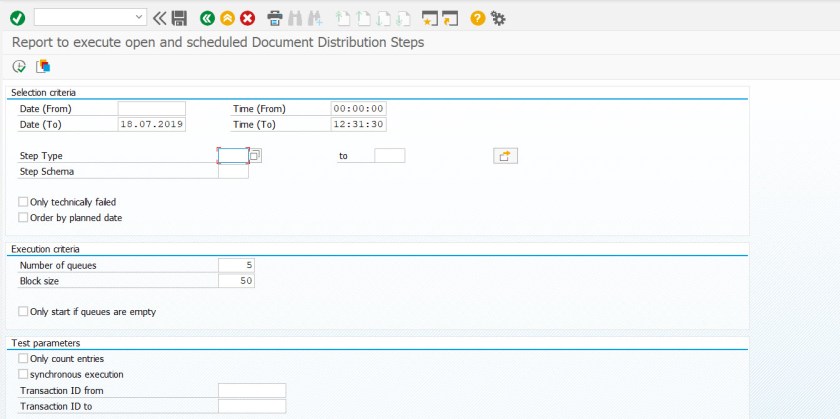Click the double-chevron collapse command field icon

[160, 19]
